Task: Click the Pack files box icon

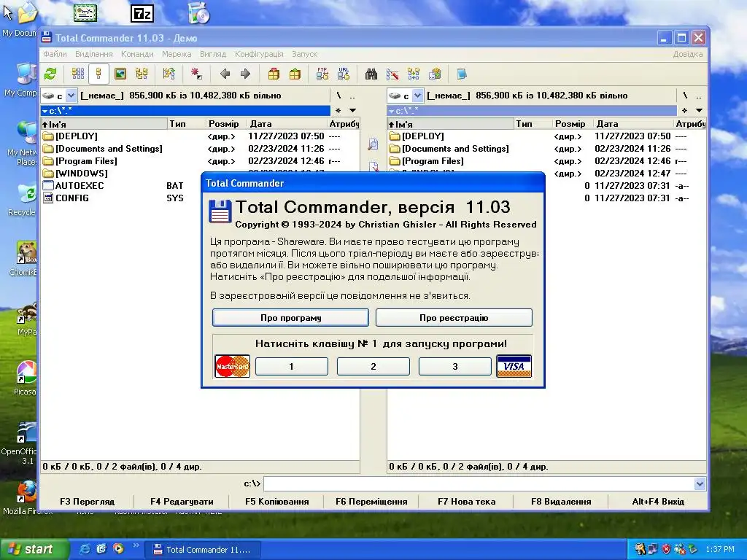Action: coord(274,74)
